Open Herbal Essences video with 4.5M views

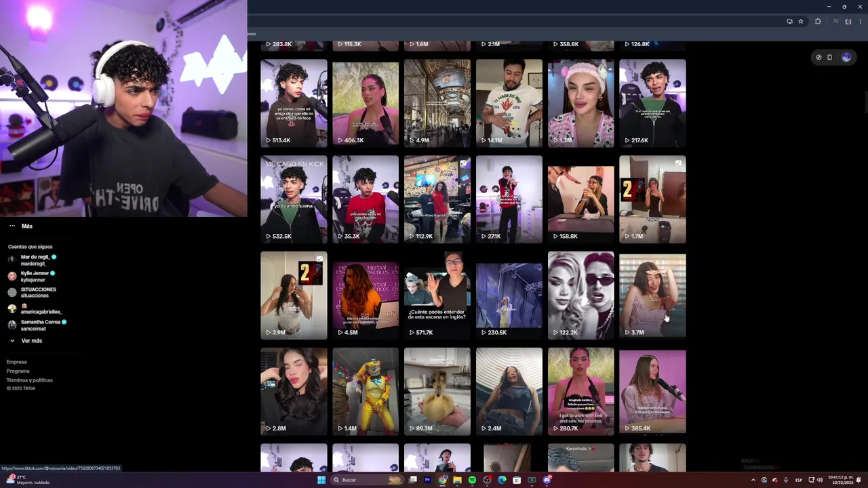click(366, 296)
